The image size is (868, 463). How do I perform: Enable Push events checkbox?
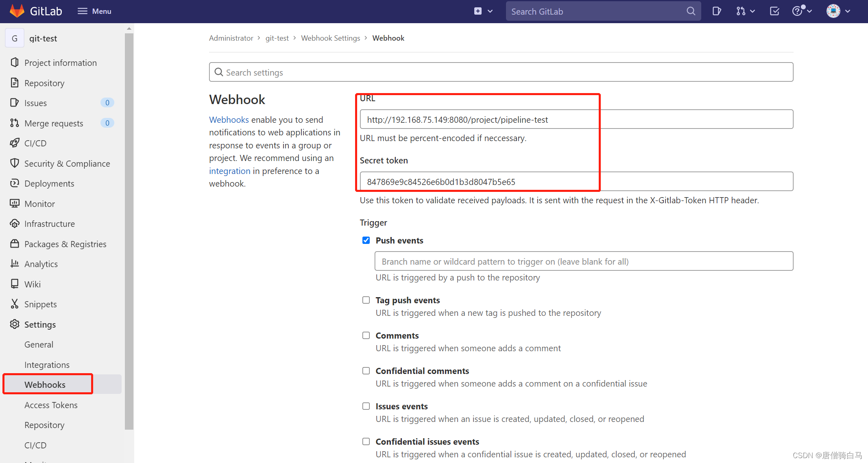(366, 240)
